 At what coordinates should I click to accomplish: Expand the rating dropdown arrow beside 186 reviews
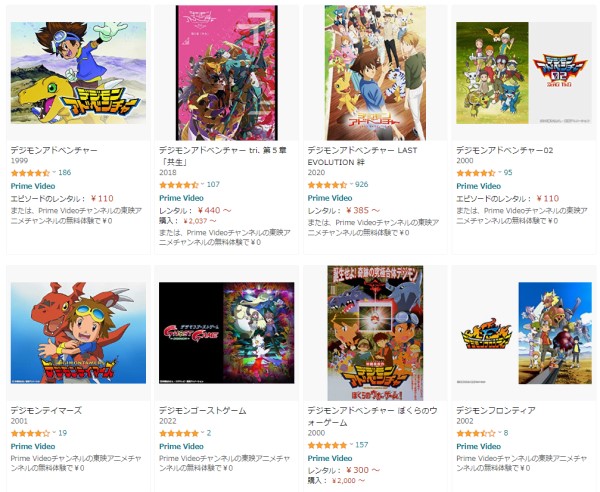[54, 172]
